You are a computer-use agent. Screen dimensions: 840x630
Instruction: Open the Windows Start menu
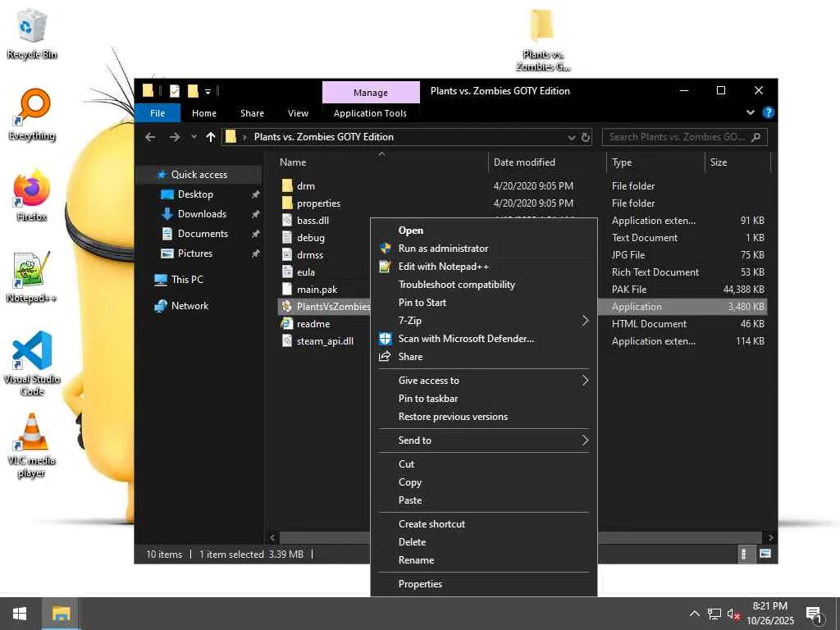coord(20,614)
